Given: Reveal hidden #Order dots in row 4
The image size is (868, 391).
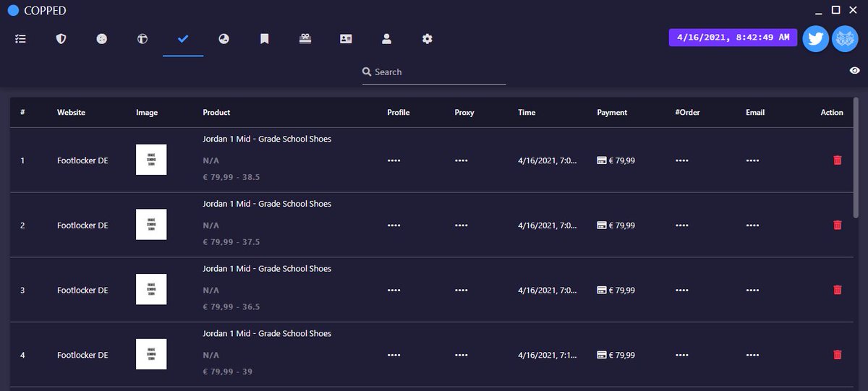Looking at the screenshot, I should (x=681, y=355).
